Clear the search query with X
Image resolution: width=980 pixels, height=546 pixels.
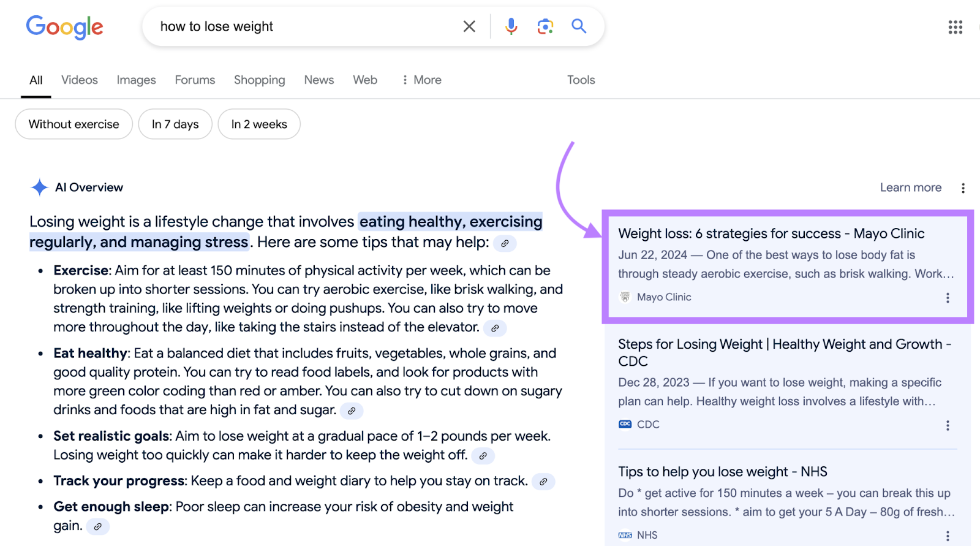(x=469, y=26)
